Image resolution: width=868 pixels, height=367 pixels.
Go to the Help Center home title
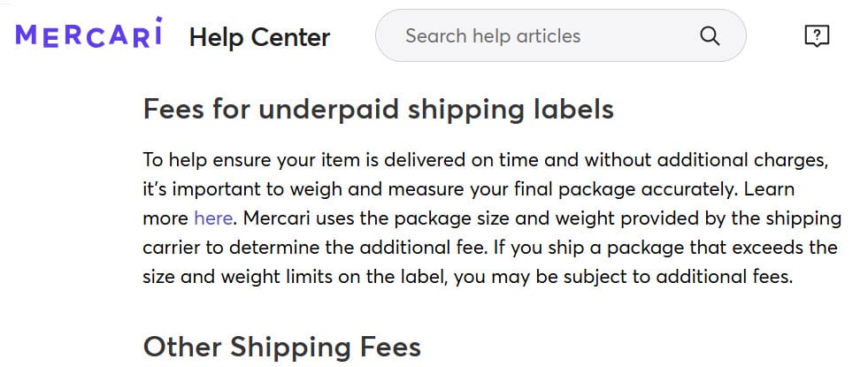click(x=259, y=37)
